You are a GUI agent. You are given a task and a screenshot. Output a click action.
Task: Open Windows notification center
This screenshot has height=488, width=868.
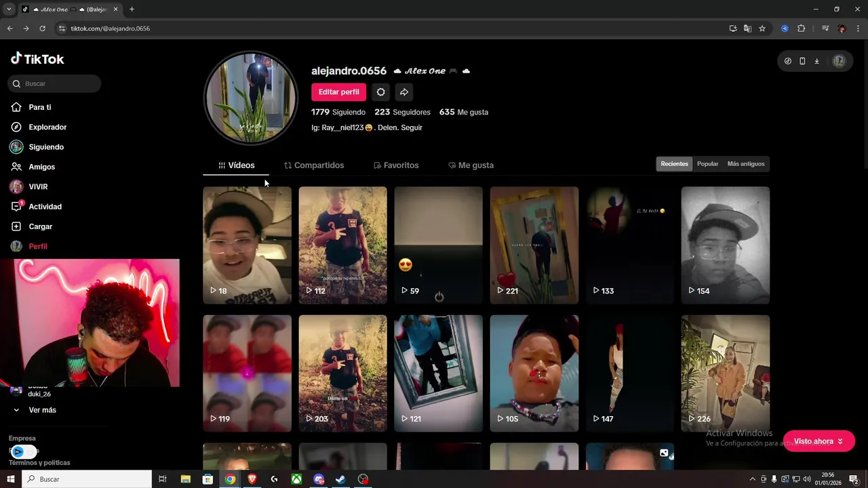854,479
